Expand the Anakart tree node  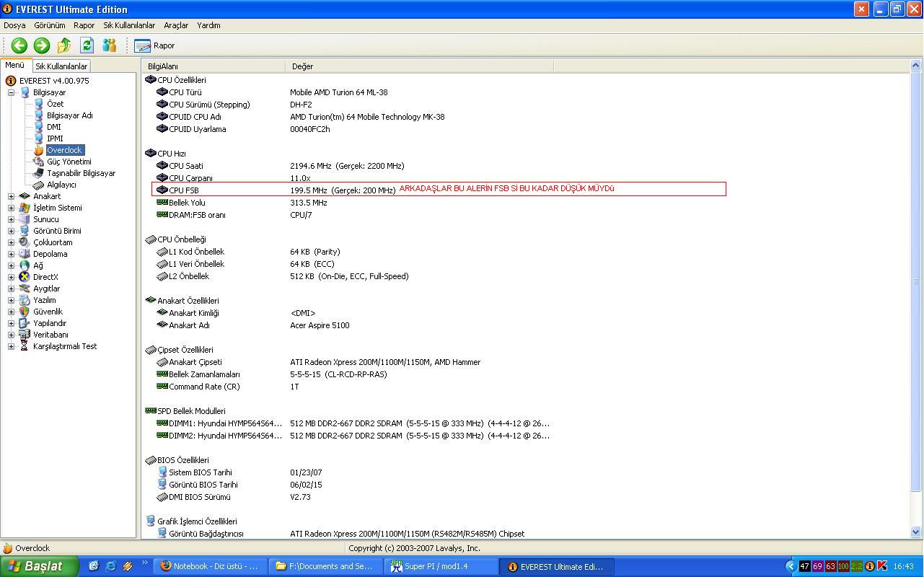(11, 196)
